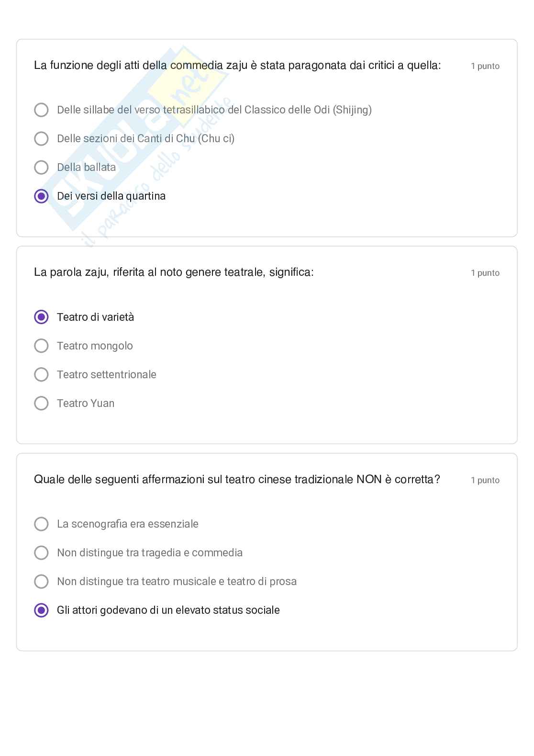The height and width of the screenshot is (756, 534).
Task: Click '1 punto' label of third question
Action: [485, 480]
